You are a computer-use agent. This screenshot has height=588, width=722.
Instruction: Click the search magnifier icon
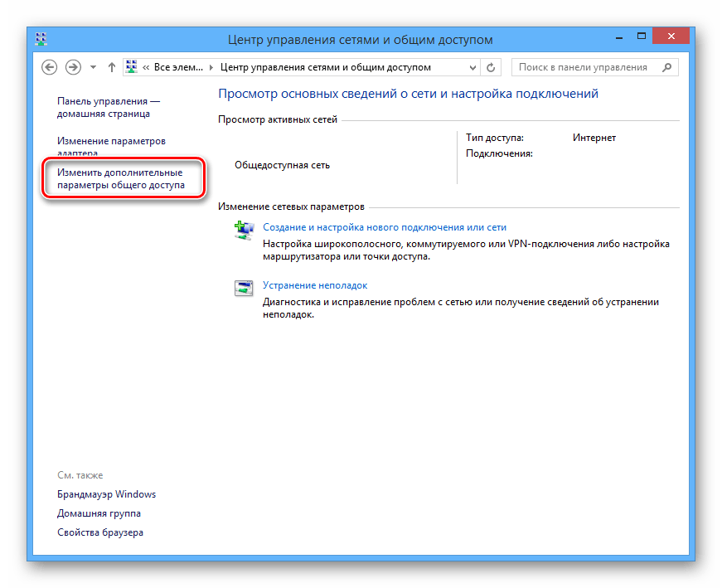click(668, 67)
